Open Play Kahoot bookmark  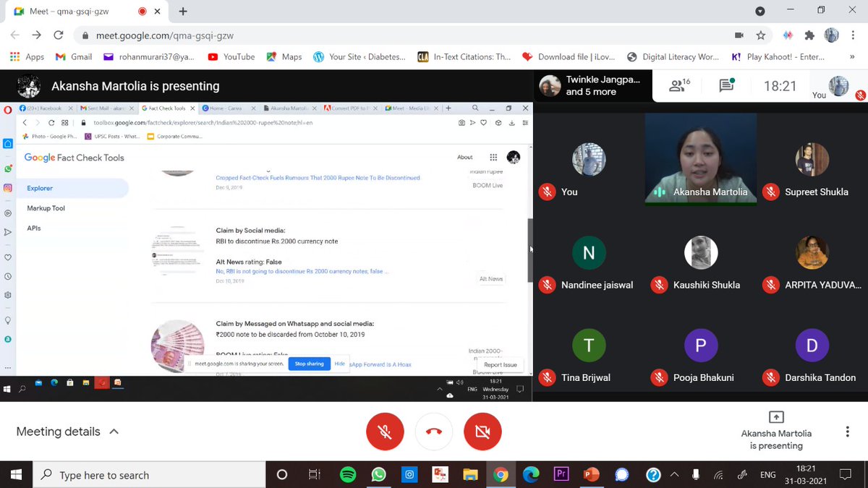pos(778,56)
